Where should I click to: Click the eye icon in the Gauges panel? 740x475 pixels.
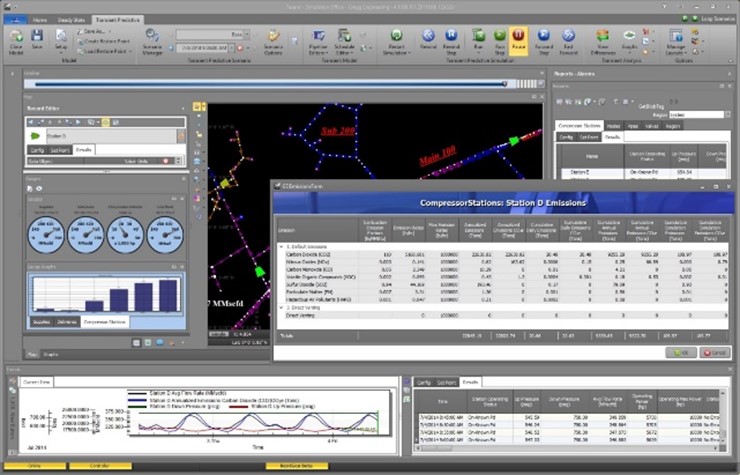click(39, 188)
